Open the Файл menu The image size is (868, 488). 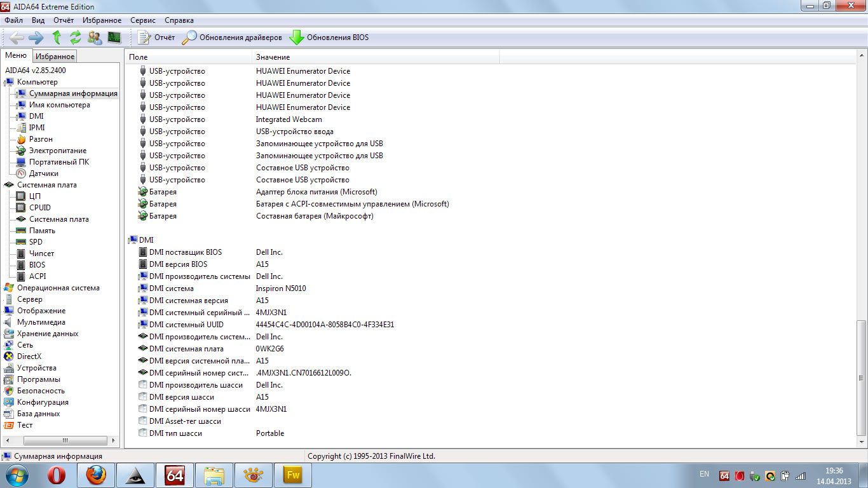[13, 20]
